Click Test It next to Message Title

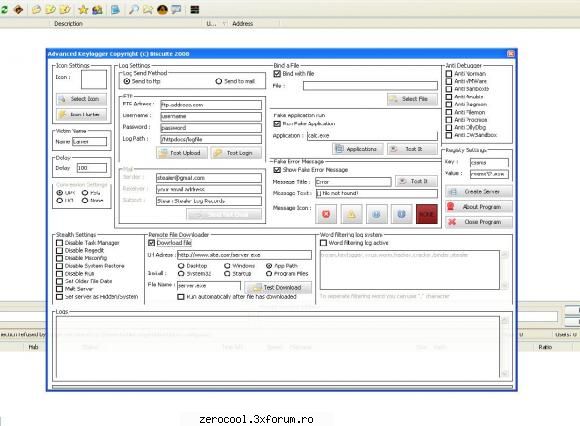click(416, 181)
